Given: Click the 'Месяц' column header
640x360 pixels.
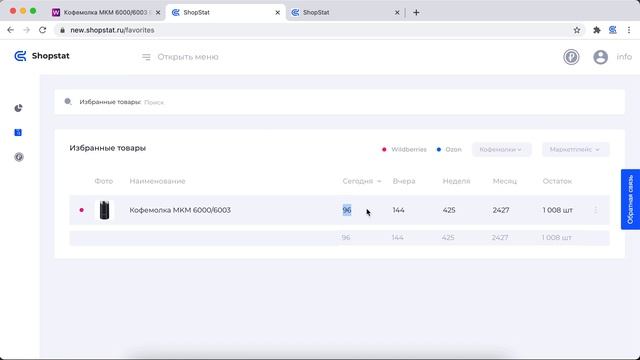Looking at the screenshot, I should [x=504, y=181].
